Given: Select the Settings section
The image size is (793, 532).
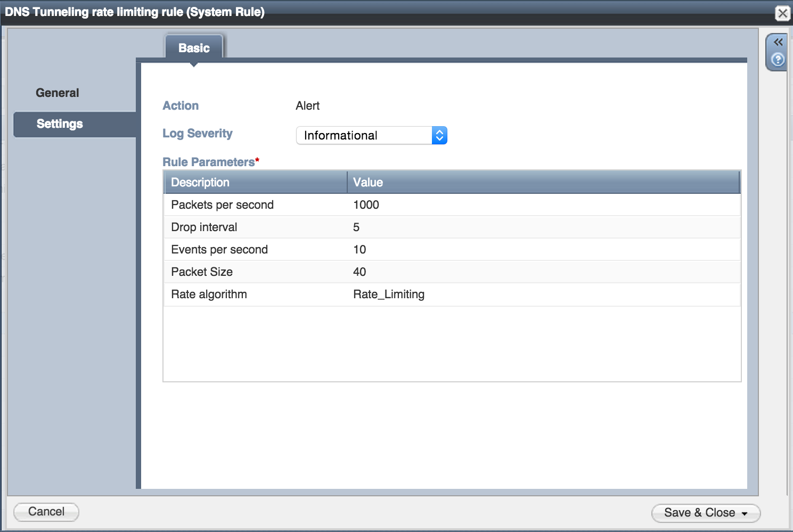Looking at the screenshot, I should click(60, 124).
